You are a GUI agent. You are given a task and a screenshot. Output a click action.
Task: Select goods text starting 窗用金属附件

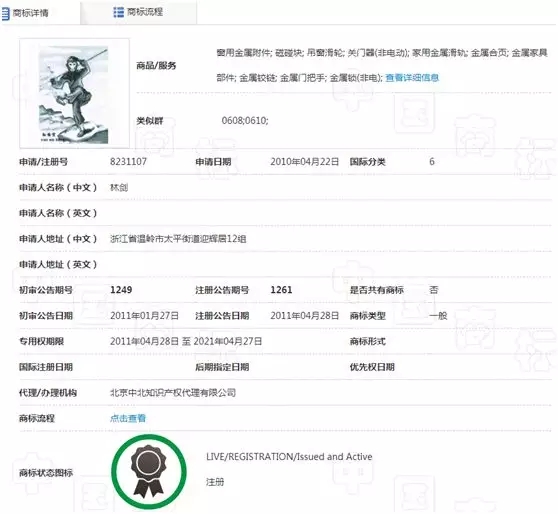pyautogui.click(x=382, y=65)
